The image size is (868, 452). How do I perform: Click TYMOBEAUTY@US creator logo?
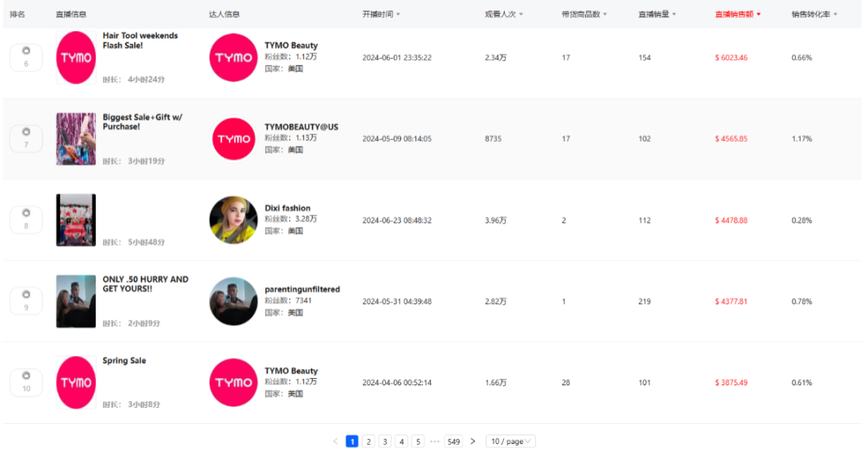[233, 139]
